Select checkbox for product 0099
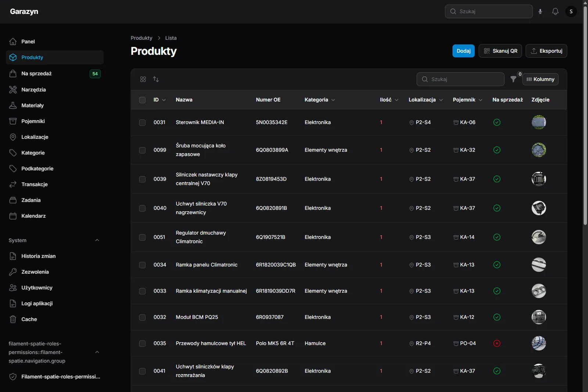The image size is (588, 392). pyautogui.click(x=142, y=150)
